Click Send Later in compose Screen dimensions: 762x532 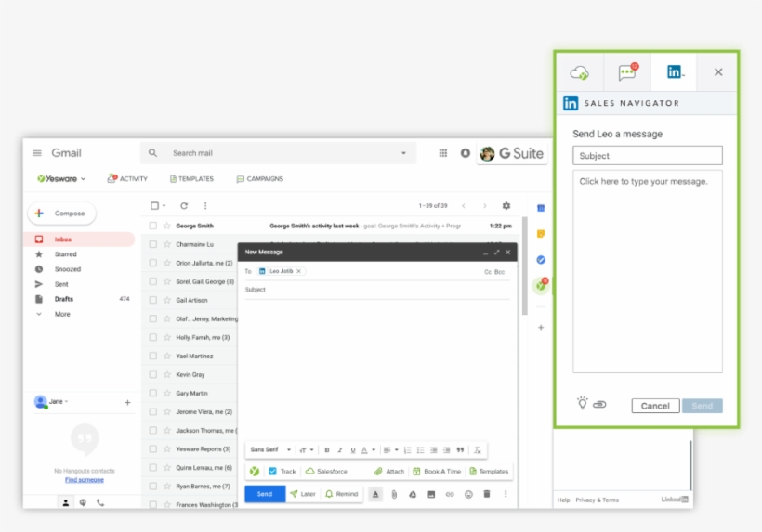302,494
